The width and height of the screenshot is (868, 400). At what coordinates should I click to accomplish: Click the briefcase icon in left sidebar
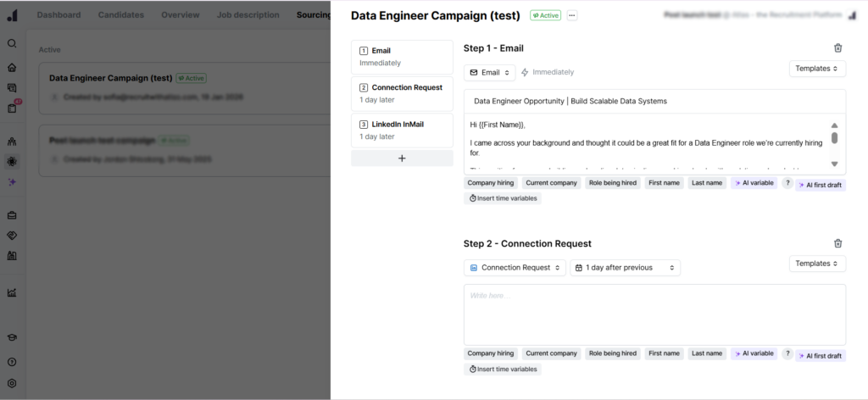click(x=12, y=214)
